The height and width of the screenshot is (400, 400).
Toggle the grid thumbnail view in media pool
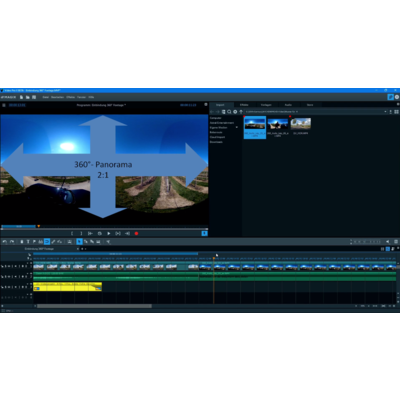[396, 112]
